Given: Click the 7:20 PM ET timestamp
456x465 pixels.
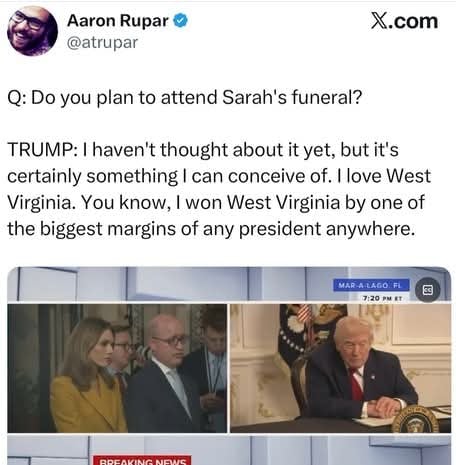Looking at the screenshot, I should pyautogui.click(x=382, y=298).
